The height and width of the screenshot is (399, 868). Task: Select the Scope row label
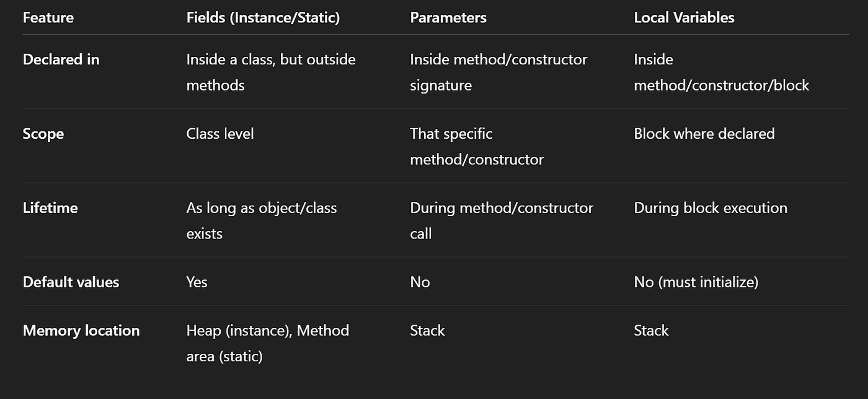tap(43, 134)
